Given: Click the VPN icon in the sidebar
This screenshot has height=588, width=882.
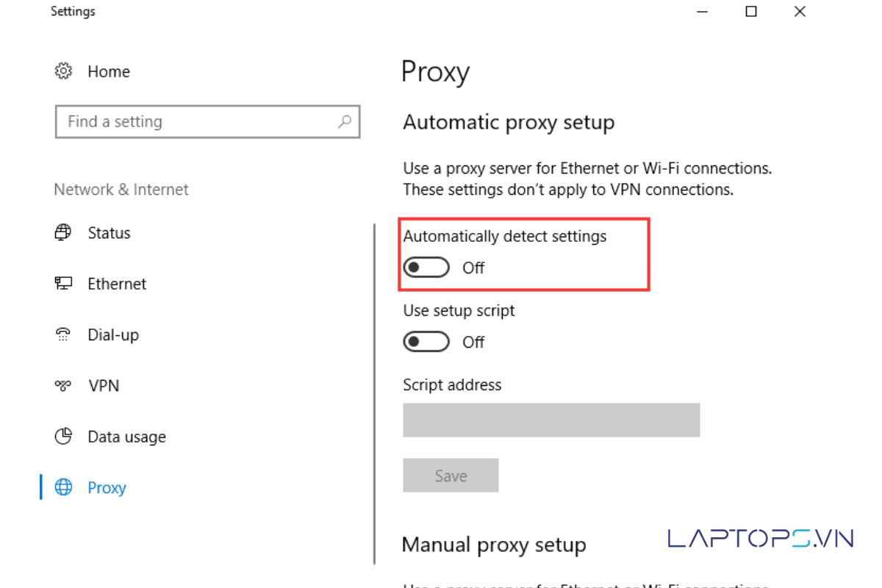Looking at the screenshot, I should click(x=62, y=386).
